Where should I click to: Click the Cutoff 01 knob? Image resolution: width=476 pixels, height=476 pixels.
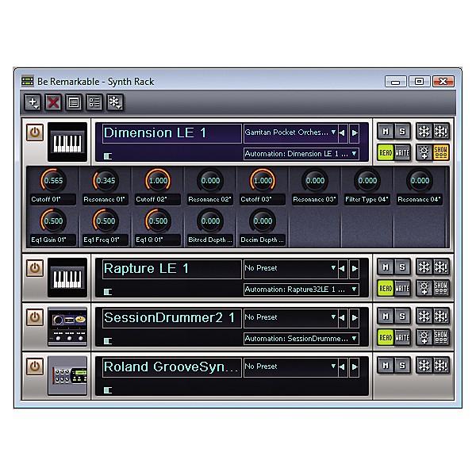pos(53,180)
